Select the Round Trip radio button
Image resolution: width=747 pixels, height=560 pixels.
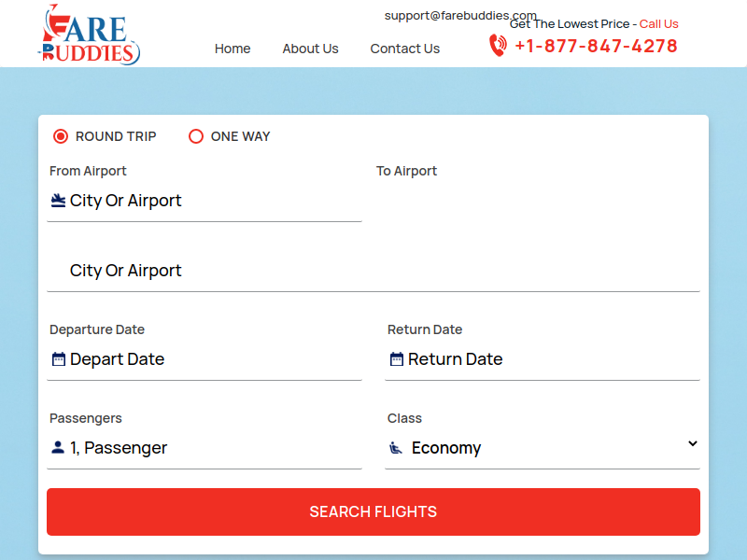(61, 136)
